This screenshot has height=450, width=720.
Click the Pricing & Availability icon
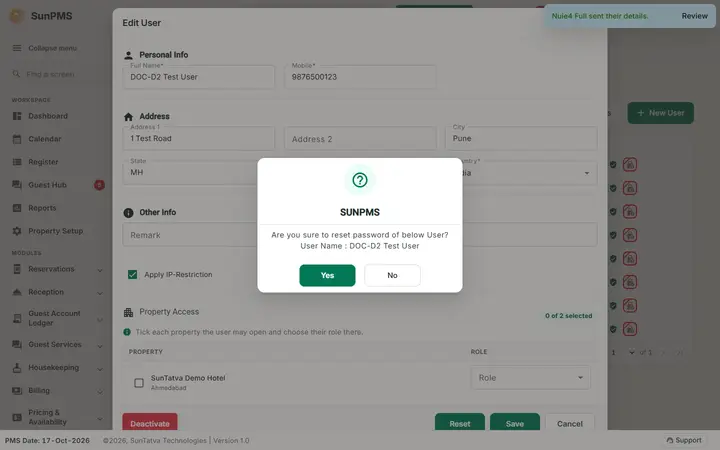[17, 417]
